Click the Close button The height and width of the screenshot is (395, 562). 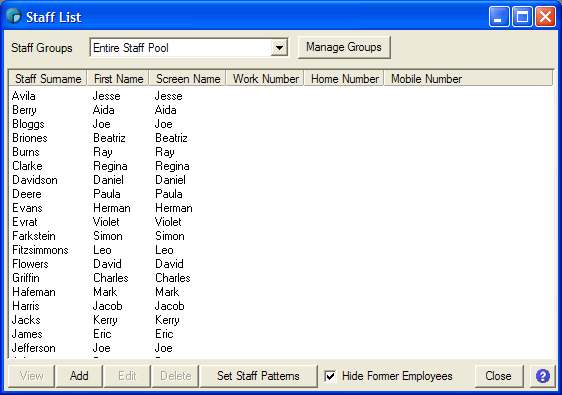[x=498, y=376]
